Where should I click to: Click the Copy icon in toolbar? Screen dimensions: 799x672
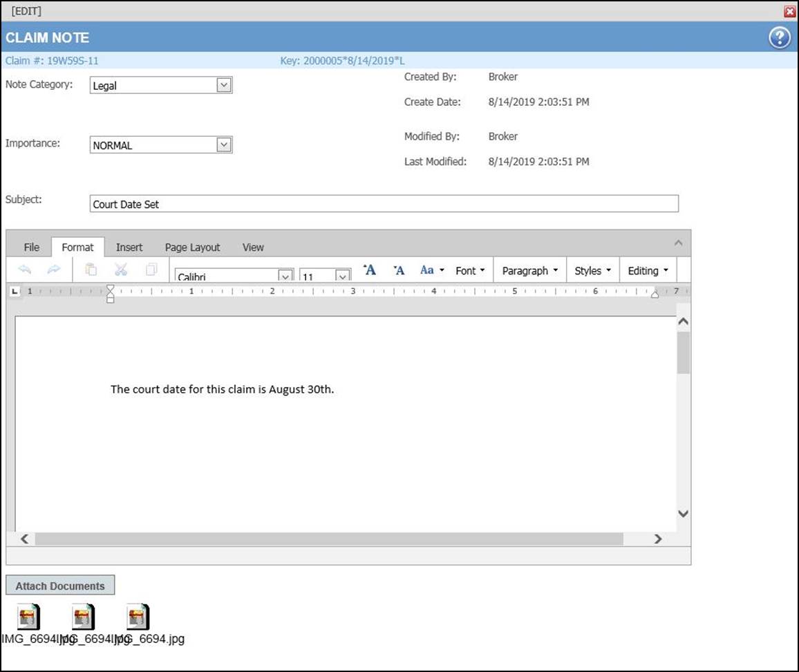pyautogui.click(x=152, y=270)
